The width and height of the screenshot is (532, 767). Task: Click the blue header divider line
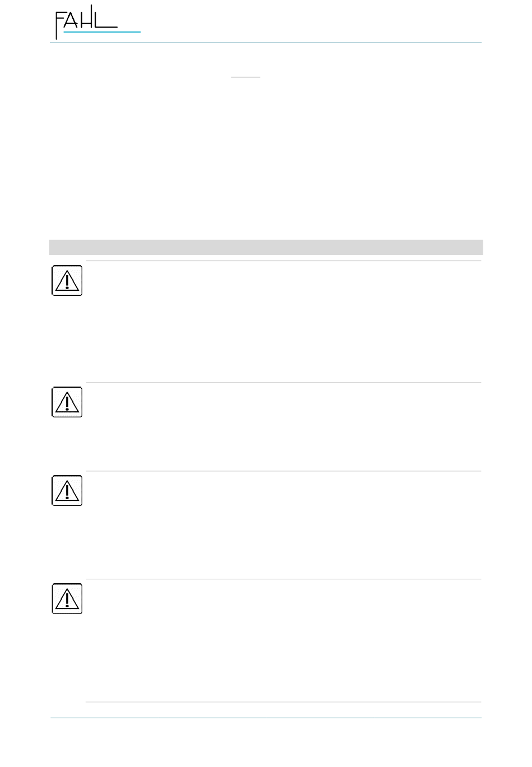tap(265, 43)
